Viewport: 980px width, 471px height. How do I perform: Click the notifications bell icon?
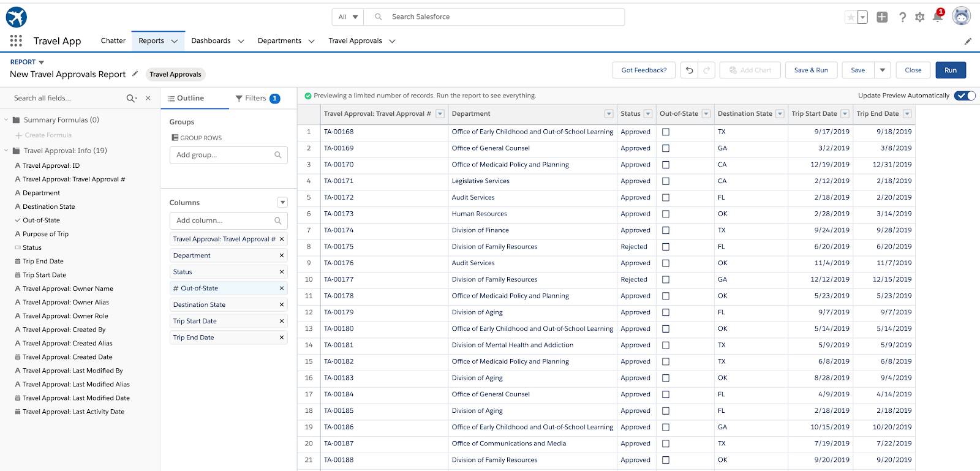(937, 17)
